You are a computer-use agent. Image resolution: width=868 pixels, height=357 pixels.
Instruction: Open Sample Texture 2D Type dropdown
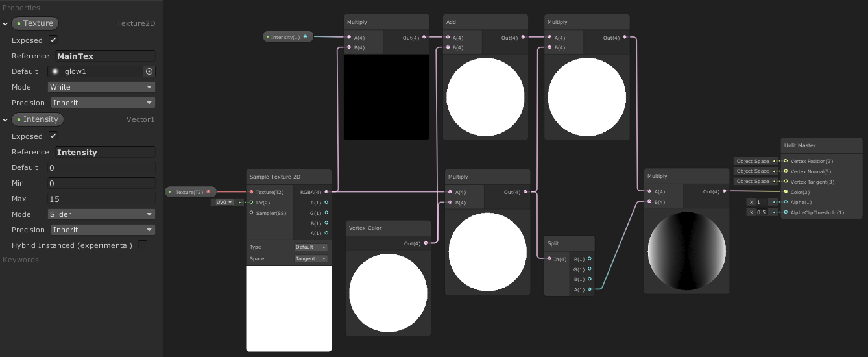[311, 247]
